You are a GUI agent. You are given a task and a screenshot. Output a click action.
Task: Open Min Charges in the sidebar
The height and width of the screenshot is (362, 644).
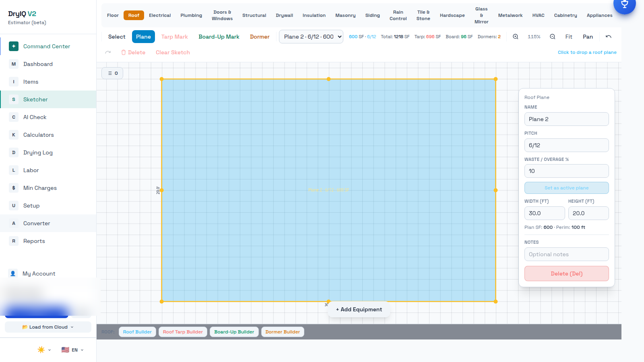(48, 188)
